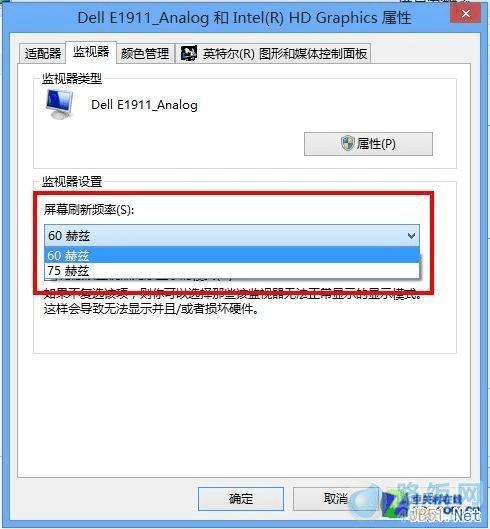Select the 监视器 tab
Viewport: 490px width, 529px height.
pos(91,52)
